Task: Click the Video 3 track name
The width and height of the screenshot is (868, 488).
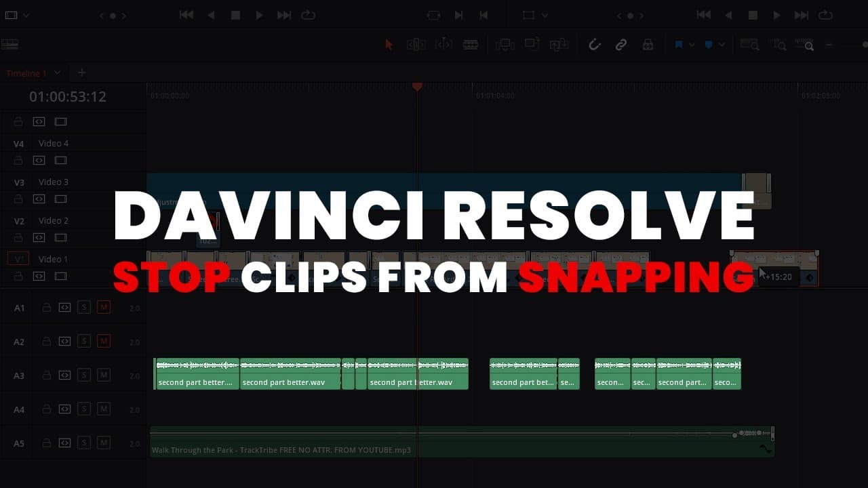Action: 54,182
